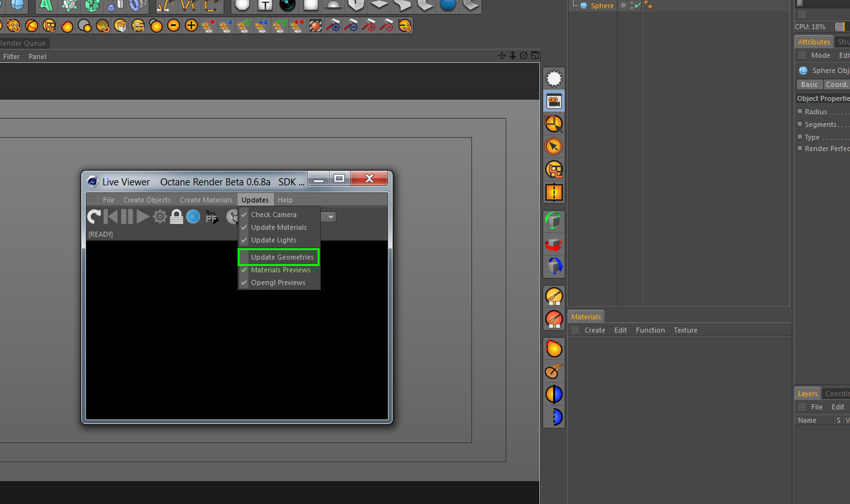The height and width of the screenshot is (504, 850).
Task: Toggle the Materials Previews option
Action: [279, 270]
